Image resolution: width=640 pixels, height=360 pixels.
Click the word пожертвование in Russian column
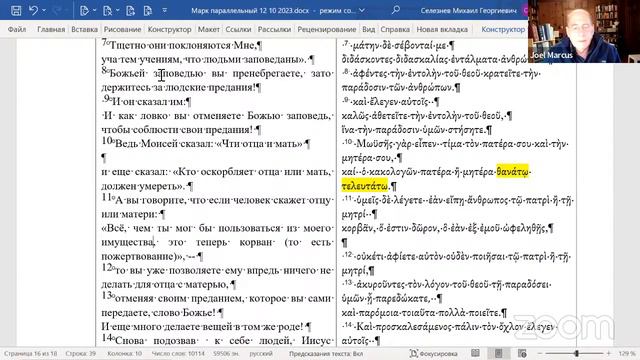pos(138,256)
